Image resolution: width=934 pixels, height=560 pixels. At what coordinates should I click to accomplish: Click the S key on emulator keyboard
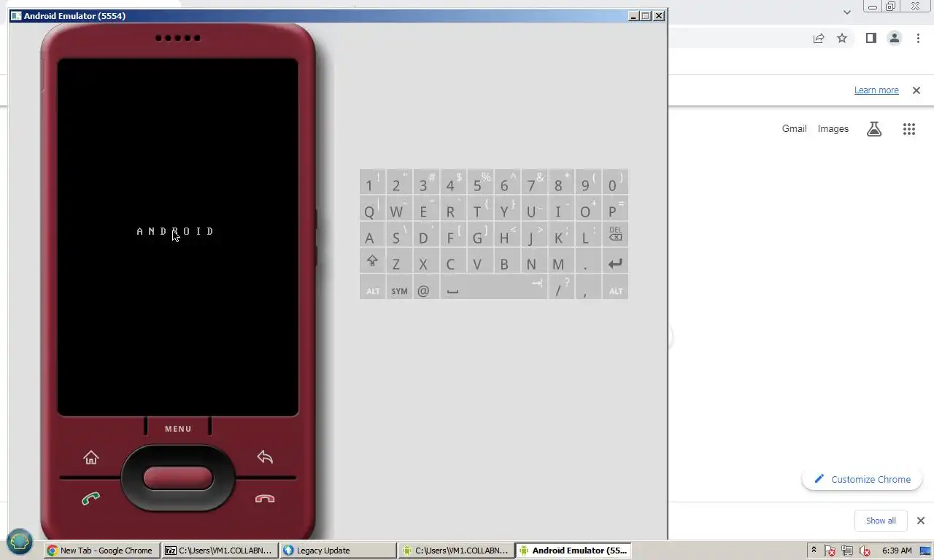pyautogui.click(x=399, y=236)
